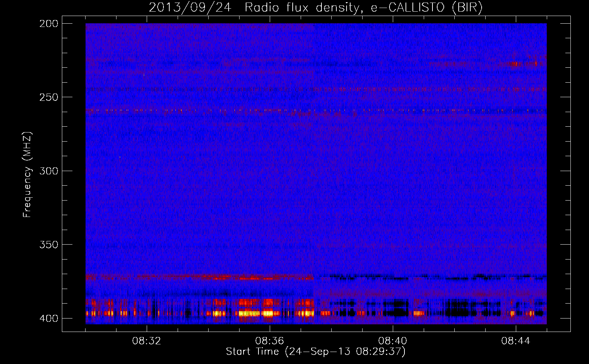Click the 350 frequency tick label
Viewport: 589px width, 364px height.
tap(48, 244)
